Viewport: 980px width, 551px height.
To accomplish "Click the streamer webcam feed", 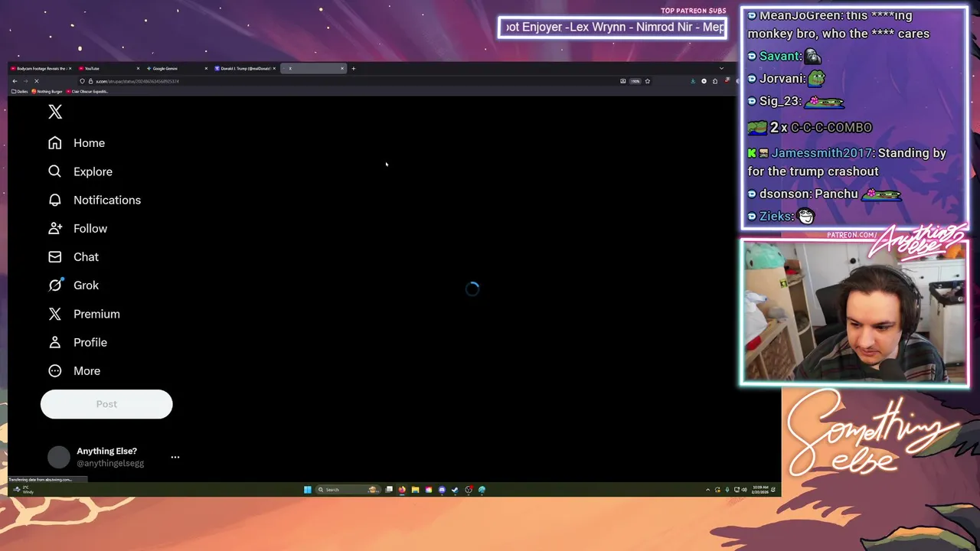I will [x=854, y=312].
